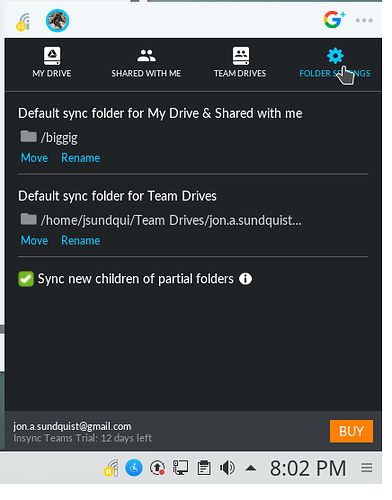392x500 pixels.
Task: Click the /biggig folder icon
Action: click(x=29, y=136)
